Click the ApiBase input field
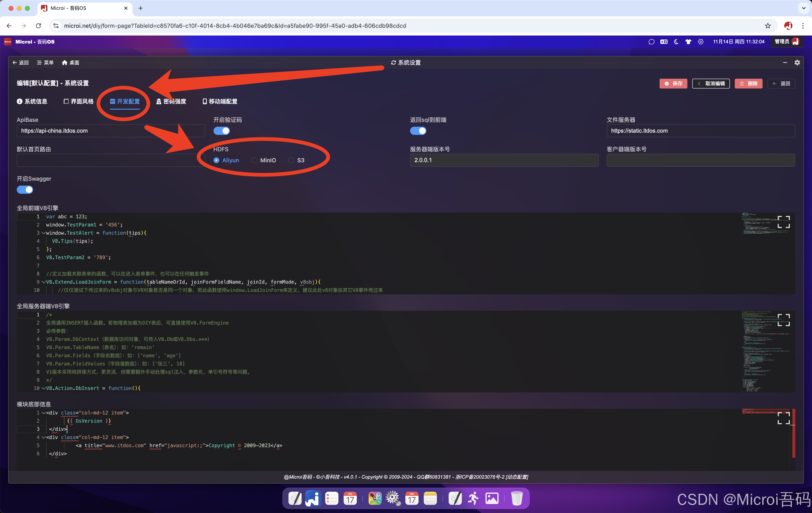The image size is (812, 513). [111, 131]
